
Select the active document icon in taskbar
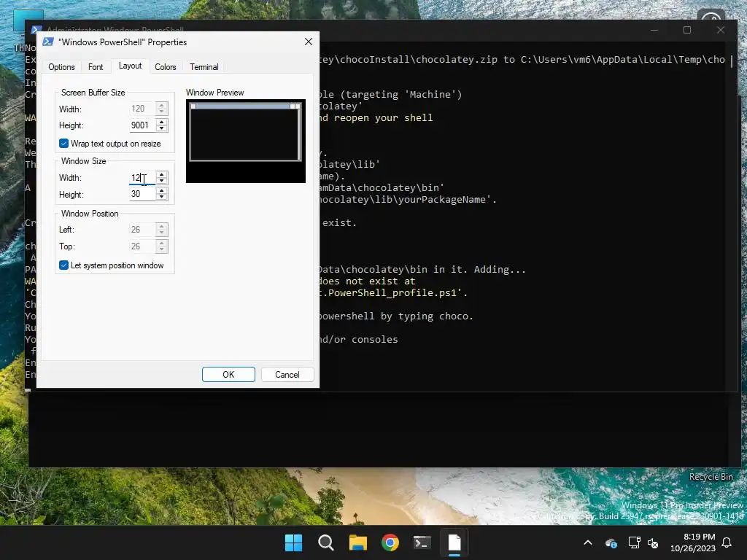pos(454,542)
